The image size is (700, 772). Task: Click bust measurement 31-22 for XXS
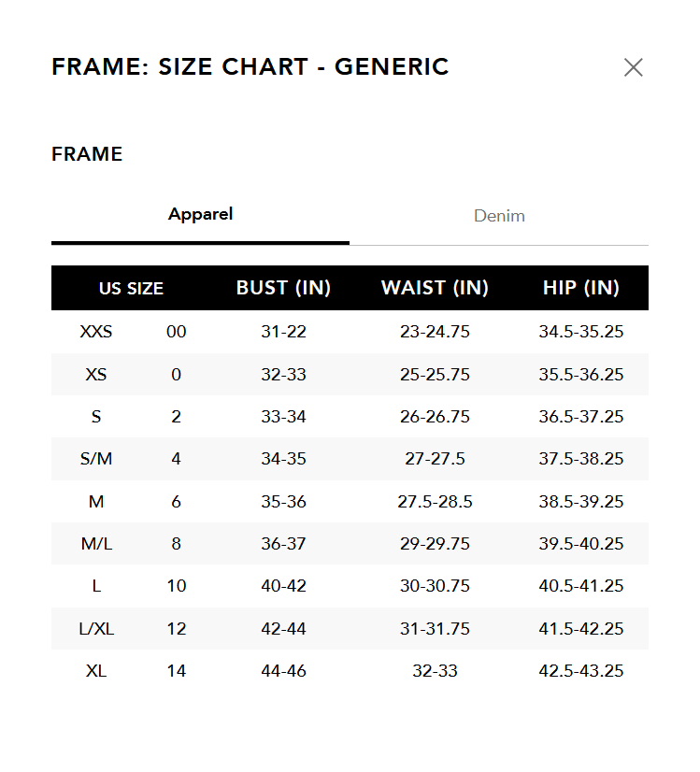pyautogui.click(x=283, y=332)
